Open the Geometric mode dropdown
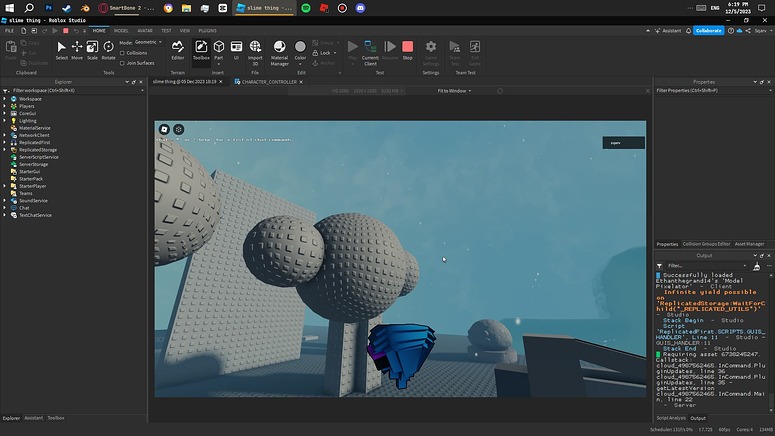The width and height of the screenshot is (775, 436). click(150, 42)
